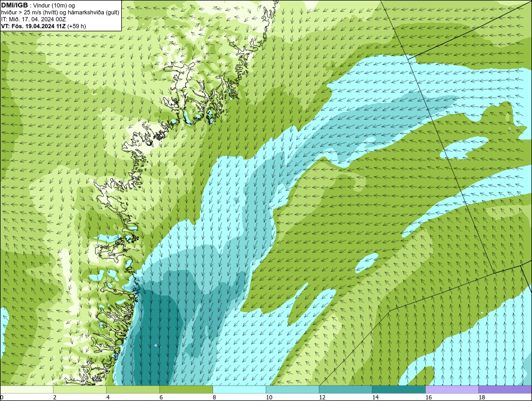Screen dimensions: 532x401
Task: Click the 'IT: Mið. 17. 04. 2024 00Z' line
Action: pos(33,19)
